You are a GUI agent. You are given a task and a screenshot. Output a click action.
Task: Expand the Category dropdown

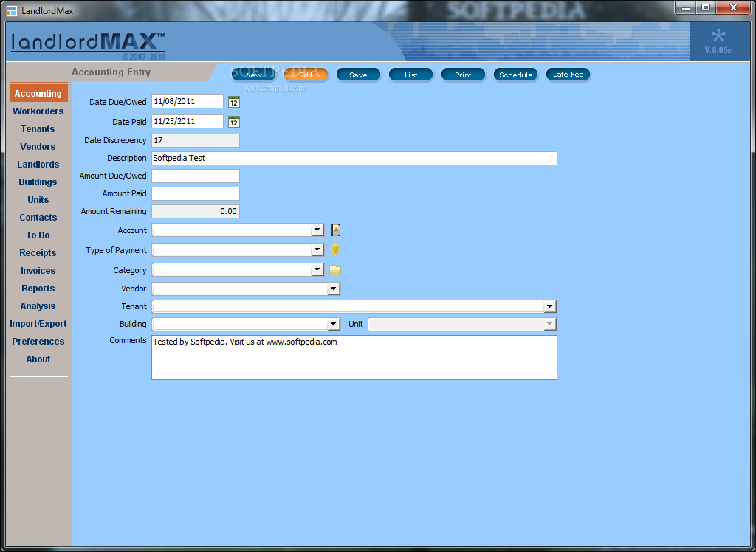[317, 270]
